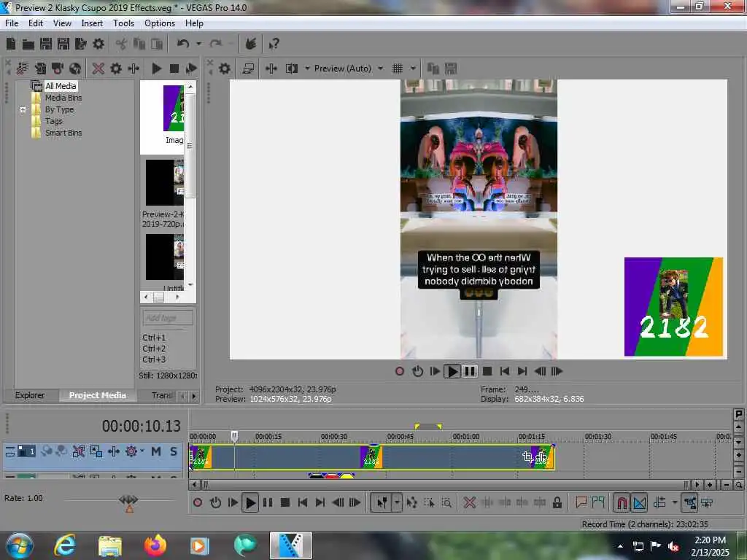Toggle the Split Screen View button
Viewport: 747px width, 560px height.
[292, 69]
